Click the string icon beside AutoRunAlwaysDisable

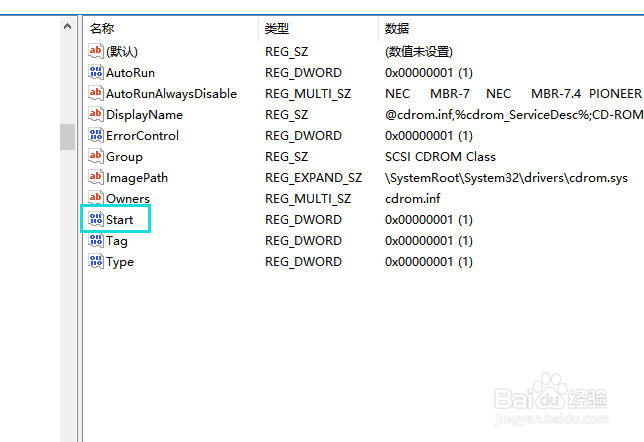click(96, 93)
